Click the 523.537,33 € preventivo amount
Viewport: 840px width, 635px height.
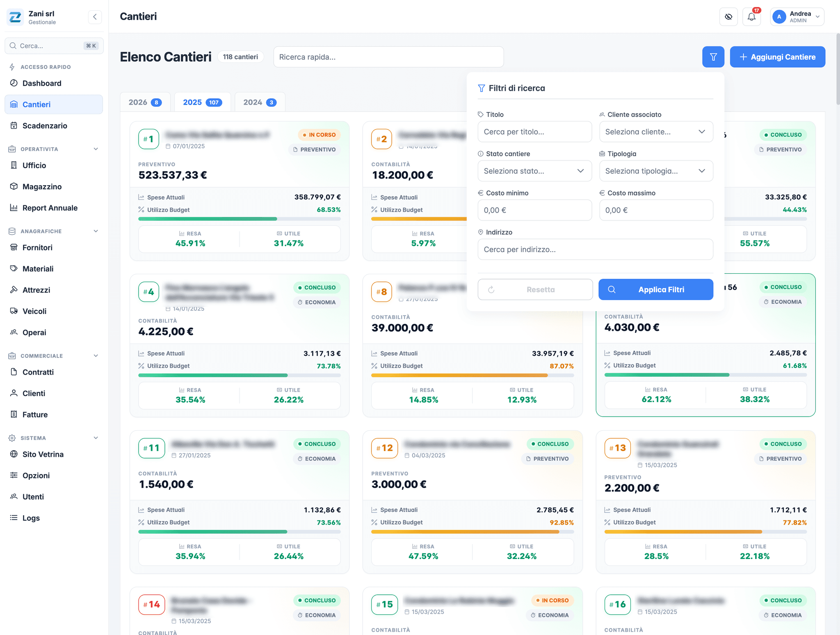[x=173, y=175]
